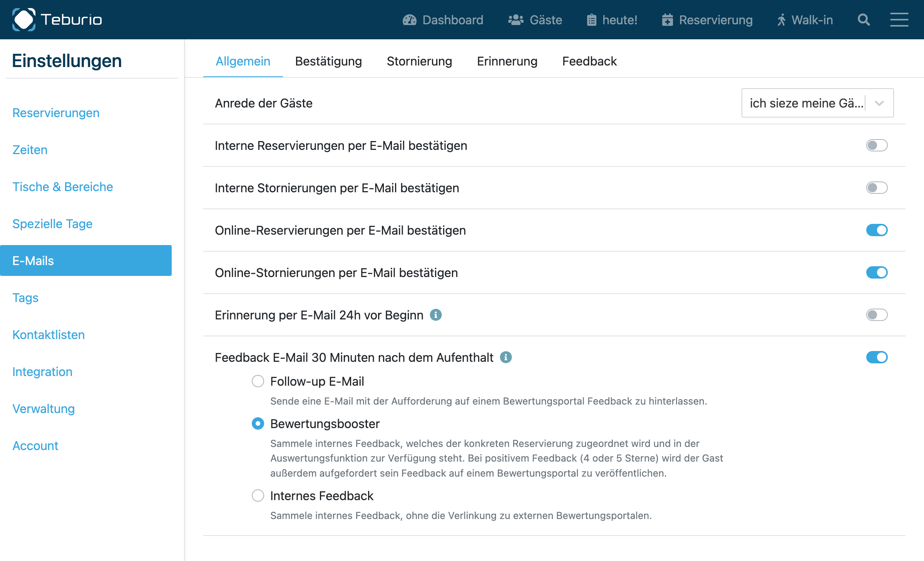Open the Dashboard via its icon
The image size is (924, 561).
410,20
